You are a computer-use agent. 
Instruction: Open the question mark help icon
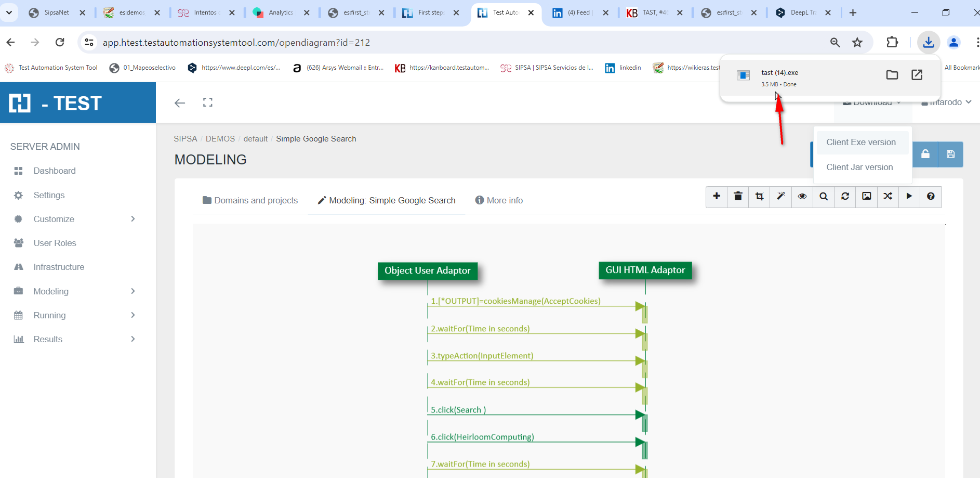[930, 197]
